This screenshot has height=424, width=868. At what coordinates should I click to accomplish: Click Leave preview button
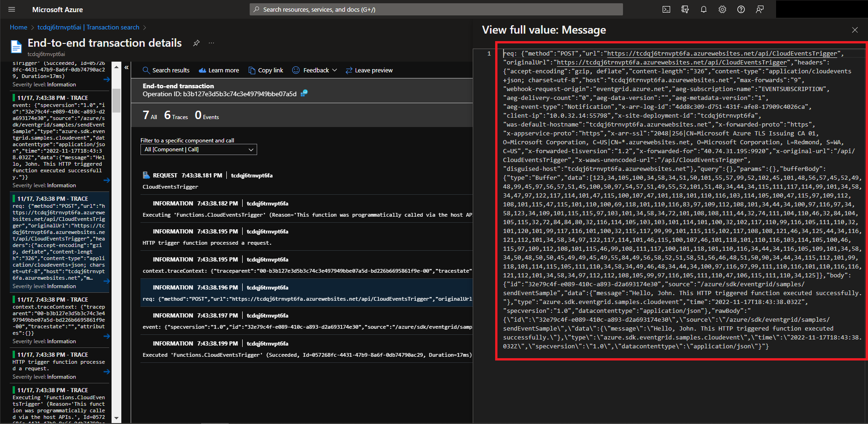tap(369, 70)
